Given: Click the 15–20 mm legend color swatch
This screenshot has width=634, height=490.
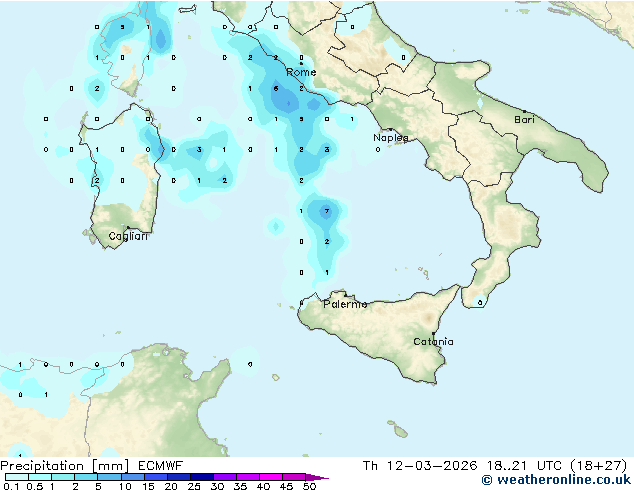Looking at the screenshot, I should 155,477.
